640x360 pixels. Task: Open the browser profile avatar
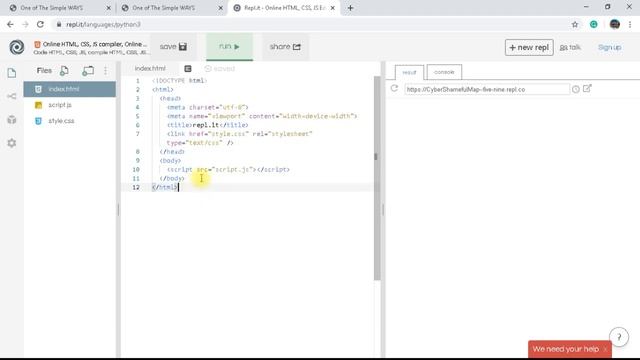[615, 24]
